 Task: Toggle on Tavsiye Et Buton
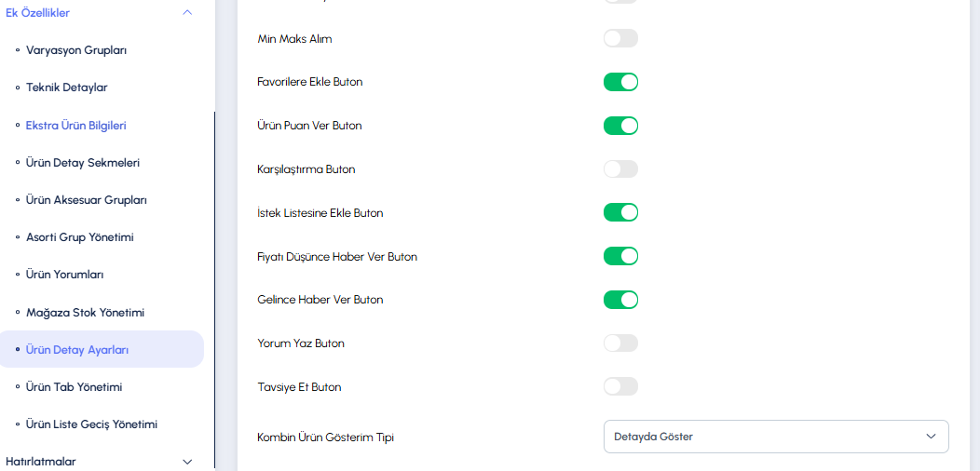620,386
